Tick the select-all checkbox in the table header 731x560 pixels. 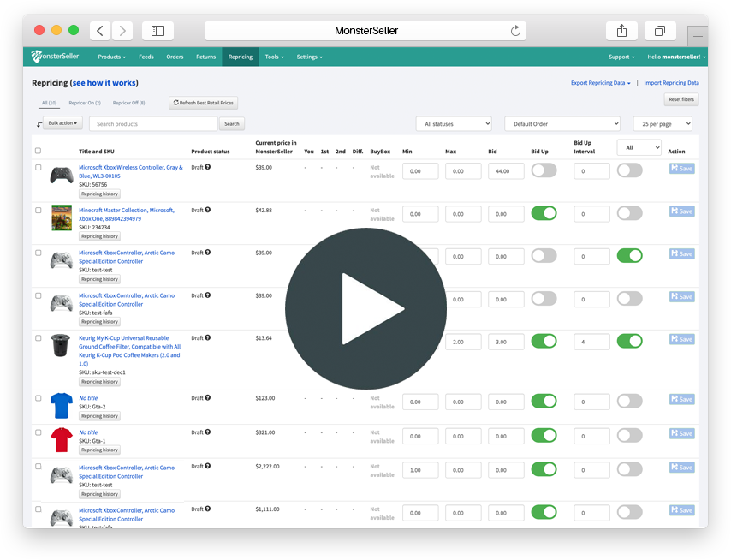tap(39, 151)
